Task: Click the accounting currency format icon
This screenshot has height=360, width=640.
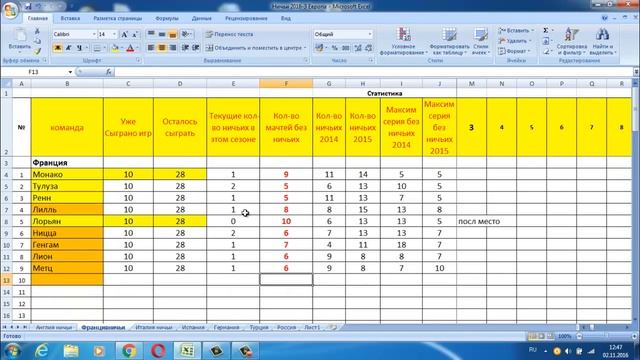Action: pos(319,48)
